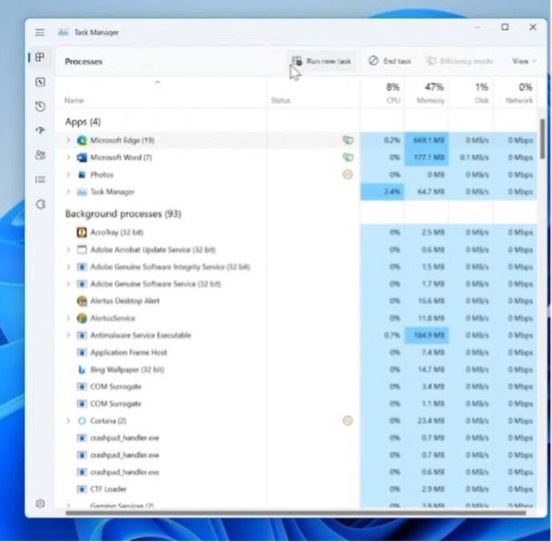The height and width of the screenshot is (542, 552).
Task: Maximize the Task Manager window
Action: pos(505,27)
